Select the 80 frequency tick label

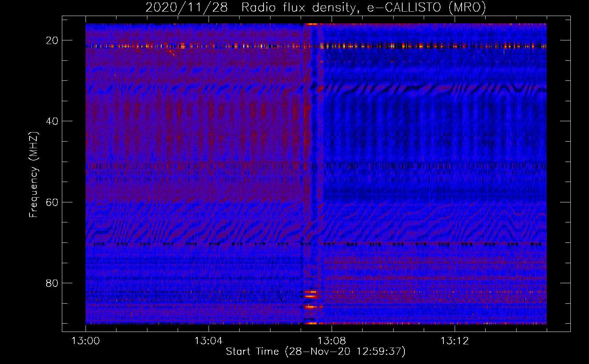coord(52,283)
